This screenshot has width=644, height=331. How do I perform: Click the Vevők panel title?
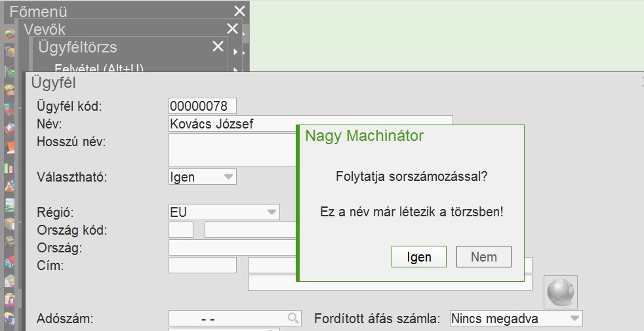point(45,29)
